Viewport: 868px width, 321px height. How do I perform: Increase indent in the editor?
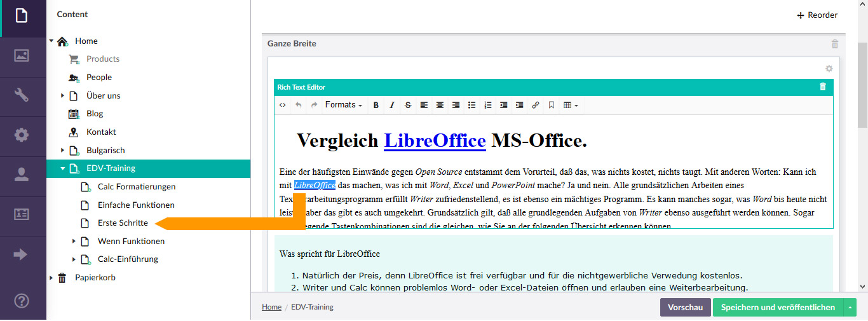(x=519, y=105)
